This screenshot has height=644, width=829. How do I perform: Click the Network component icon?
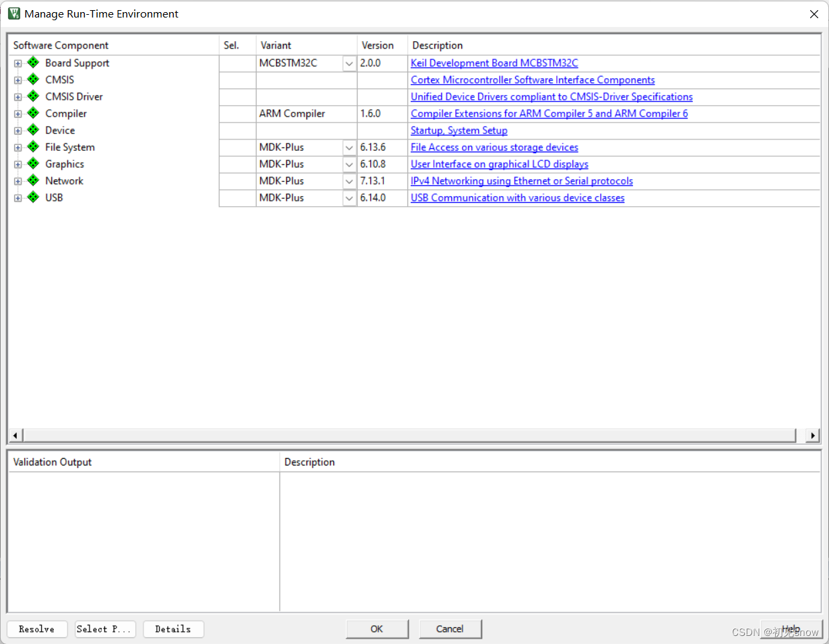click(x=33, y=181)
